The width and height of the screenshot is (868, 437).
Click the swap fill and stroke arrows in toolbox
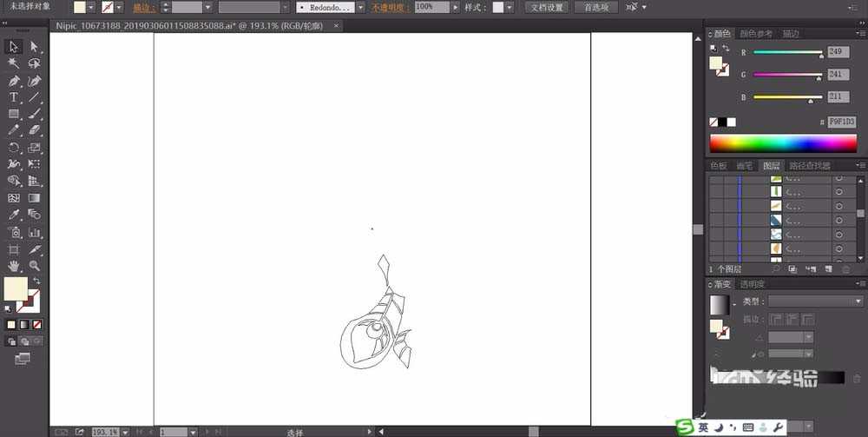click(36, 281)
